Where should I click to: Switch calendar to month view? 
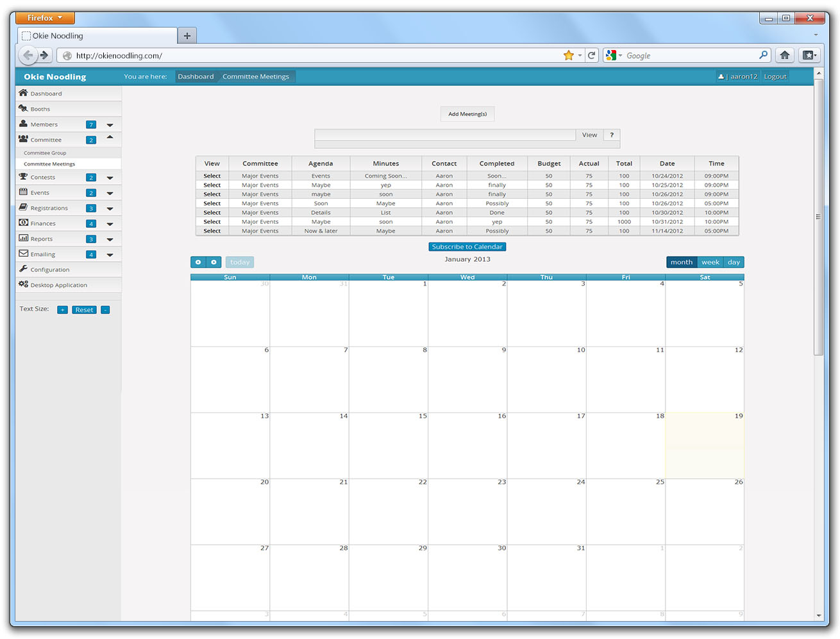[681, 262]
